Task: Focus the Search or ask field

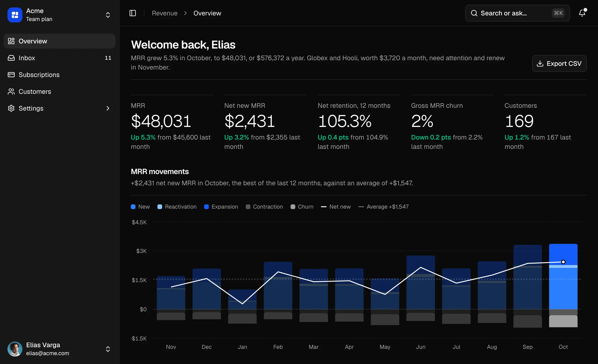Action: 517,13
